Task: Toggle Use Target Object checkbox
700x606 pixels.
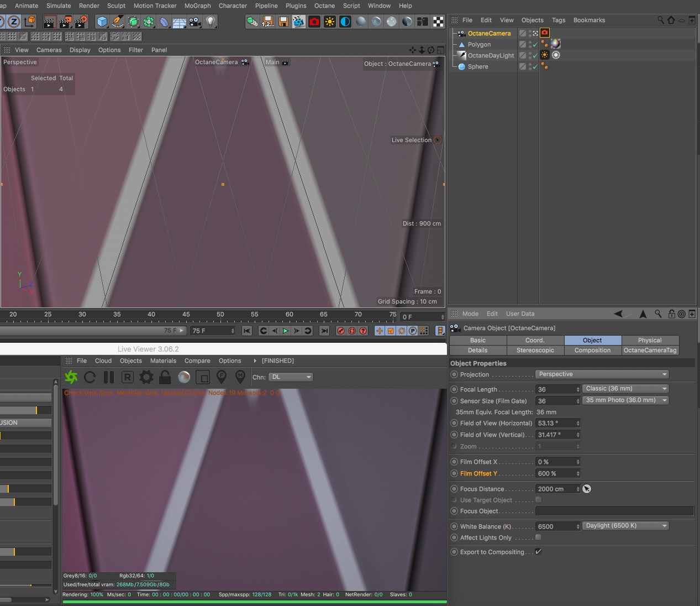Action: pos(539,500)
